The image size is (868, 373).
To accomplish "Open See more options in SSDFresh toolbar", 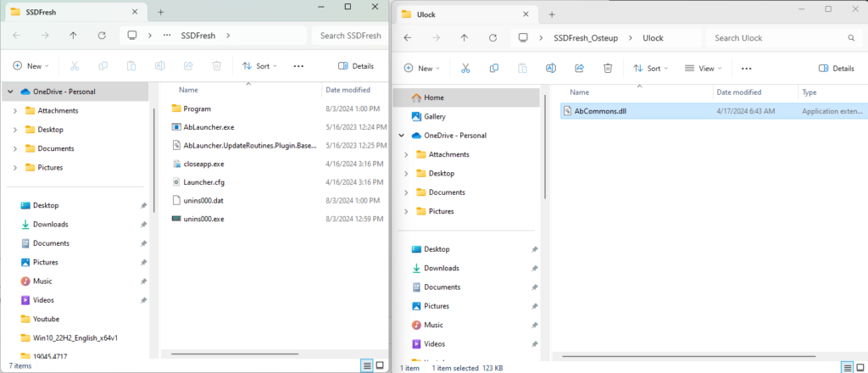I will pos(298,66).
